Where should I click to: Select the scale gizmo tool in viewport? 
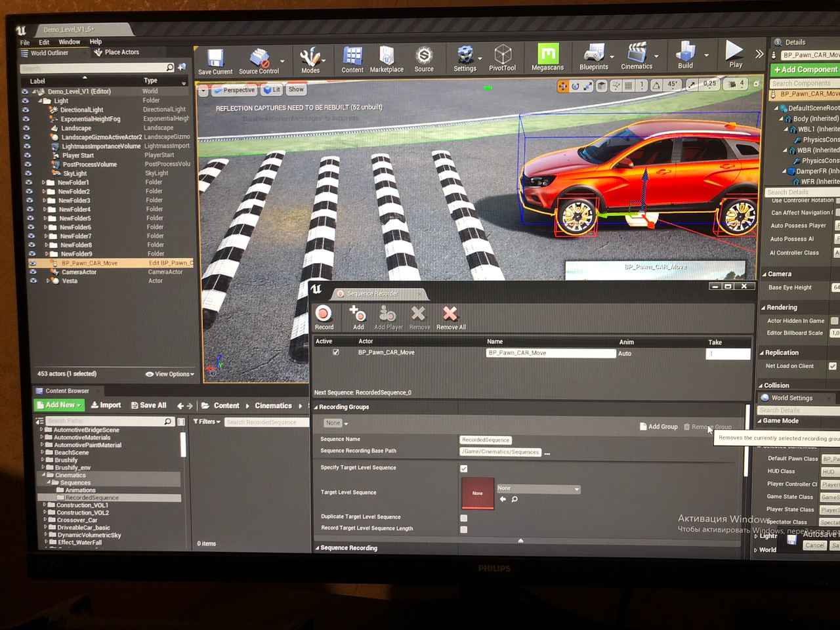point(588,86)
